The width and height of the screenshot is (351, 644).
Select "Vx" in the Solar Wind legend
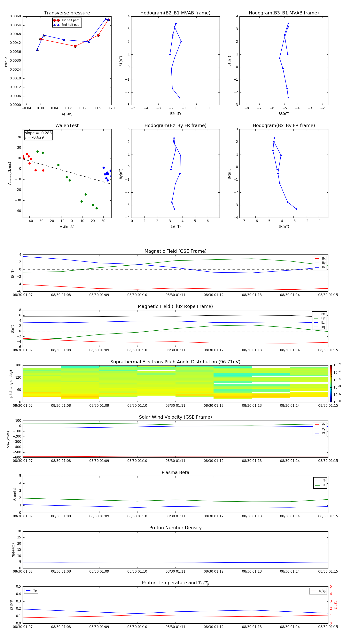point(320,425)
